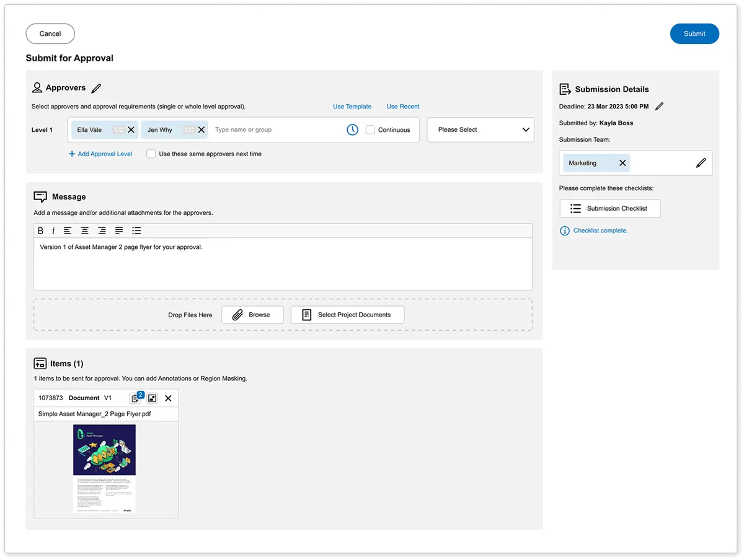Click Use Recent link
The width and height of the screenshot is (744, 560).
point(403,107)
